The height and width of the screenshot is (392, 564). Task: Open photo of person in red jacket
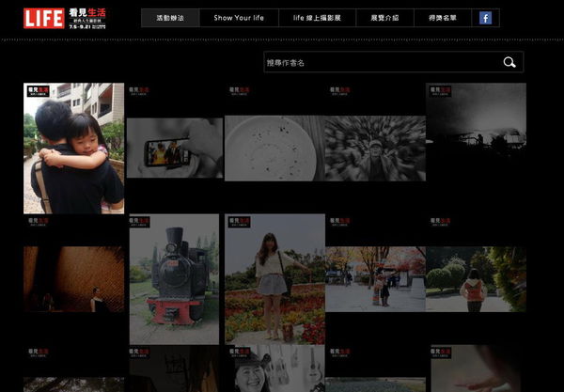pos(476,278)
